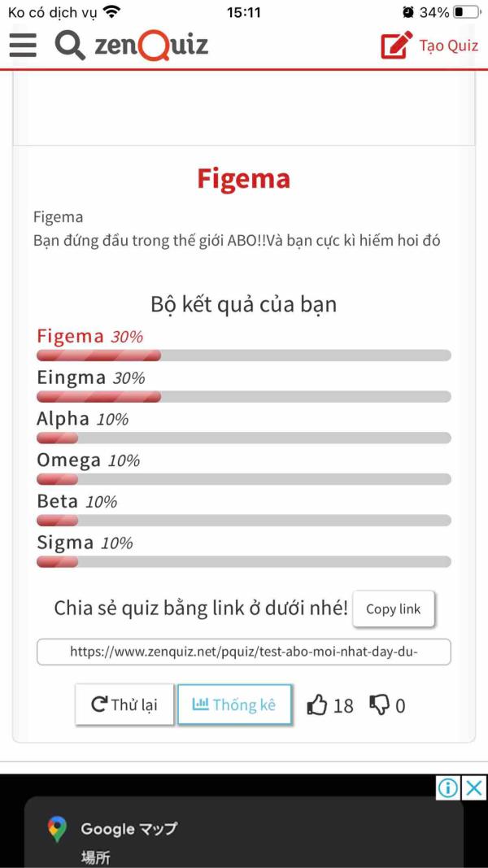Screen dimensions: 488x868
Task: Tap the thumbs down dislike icon
Action: 379,705
